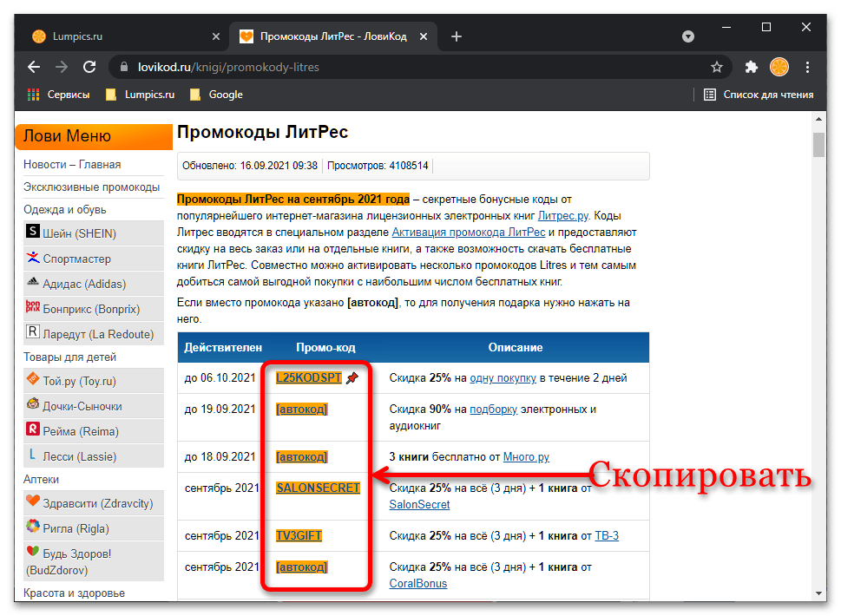Click the scrollbar up arrow

[818, 119]
